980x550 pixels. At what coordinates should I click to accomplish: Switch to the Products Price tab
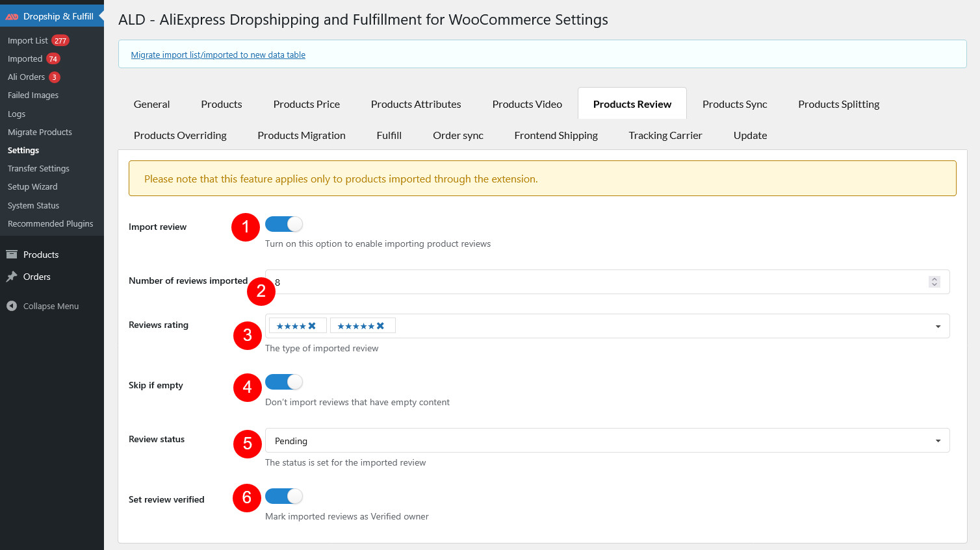pos(306,104)
